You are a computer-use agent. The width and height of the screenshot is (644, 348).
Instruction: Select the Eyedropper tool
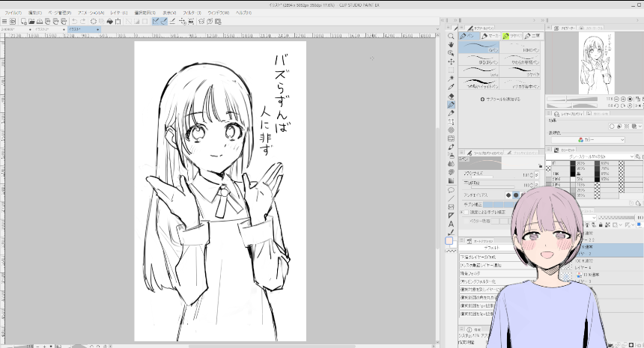(x=451, y=87)
